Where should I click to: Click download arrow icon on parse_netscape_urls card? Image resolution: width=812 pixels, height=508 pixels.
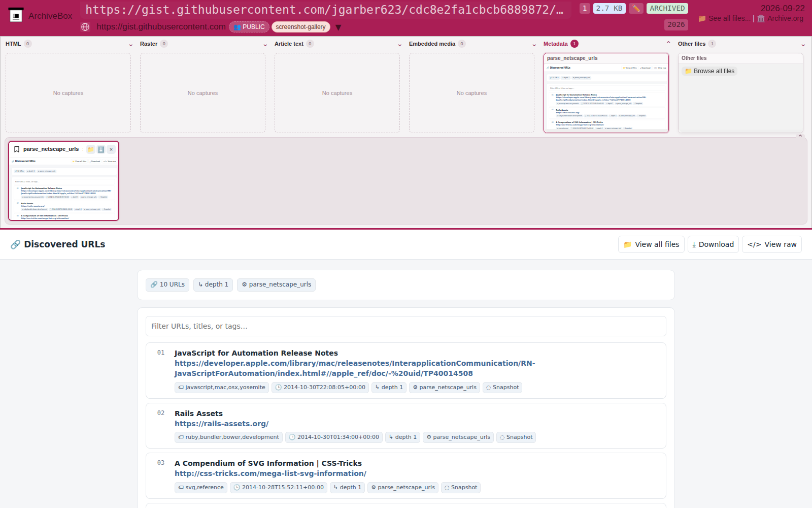click(x=101, y=149)
